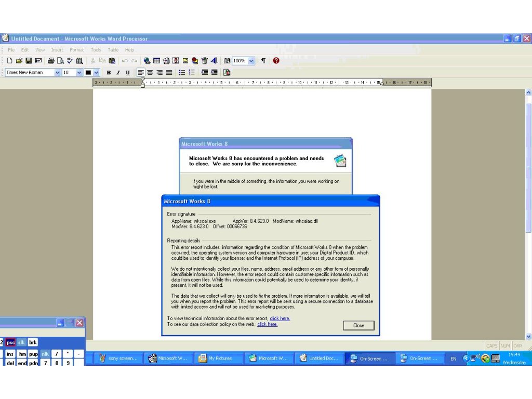Center-align the paragraph
The width and height of the screenshot is (532, 399).
point(150,72)
